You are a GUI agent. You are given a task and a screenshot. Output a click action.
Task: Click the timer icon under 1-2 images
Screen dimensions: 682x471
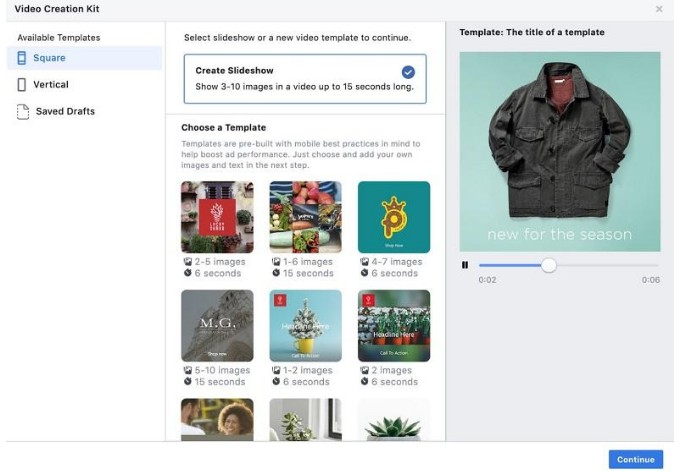[276, 381]
